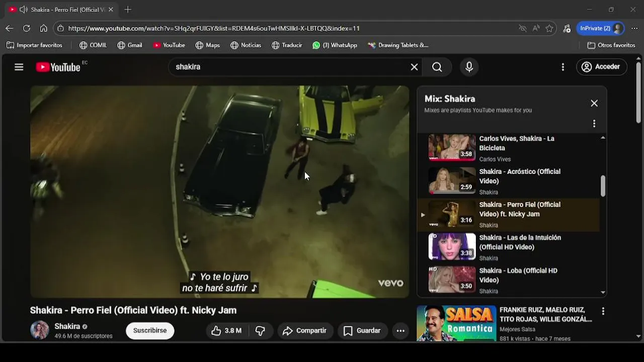Select the Shakira - Perro Fiel browser tab
The height and width of the screenshot is (362, 644).
[60, 10]
